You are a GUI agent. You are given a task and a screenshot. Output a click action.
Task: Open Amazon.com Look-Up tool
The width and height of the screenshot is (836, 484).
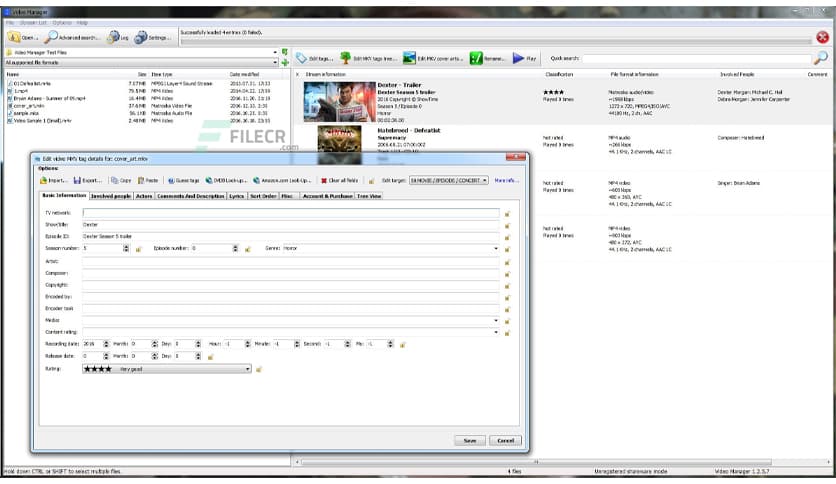pos(282,181)
